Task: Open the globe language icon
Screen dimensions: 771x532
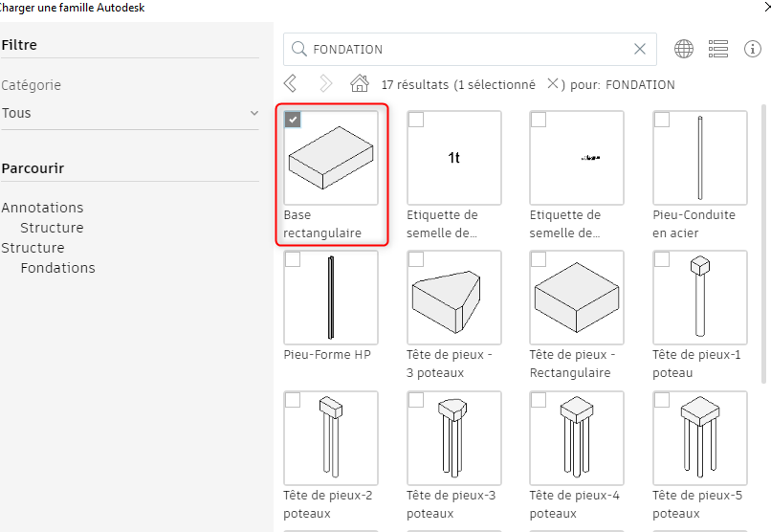Action: [684, 49]
